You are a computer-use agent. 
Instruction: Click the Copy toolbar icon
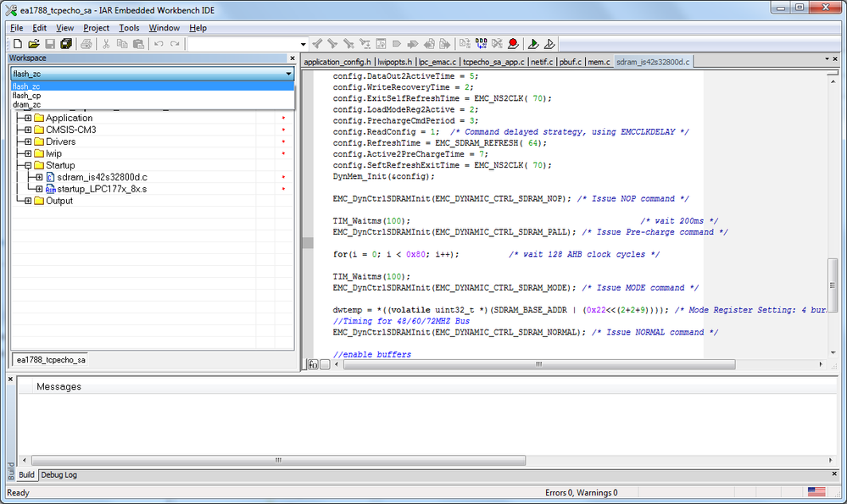[x=122, y=44]
